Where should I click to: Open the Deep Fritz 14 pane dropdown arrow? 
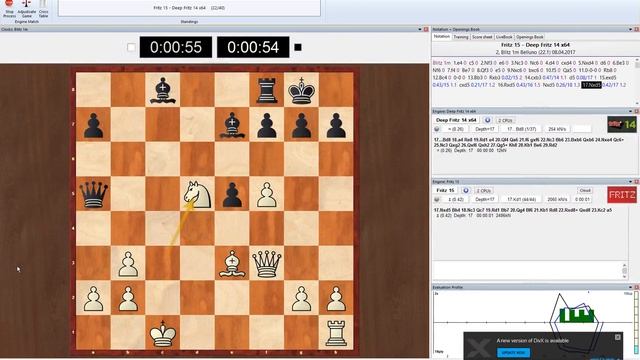[630, 111]
